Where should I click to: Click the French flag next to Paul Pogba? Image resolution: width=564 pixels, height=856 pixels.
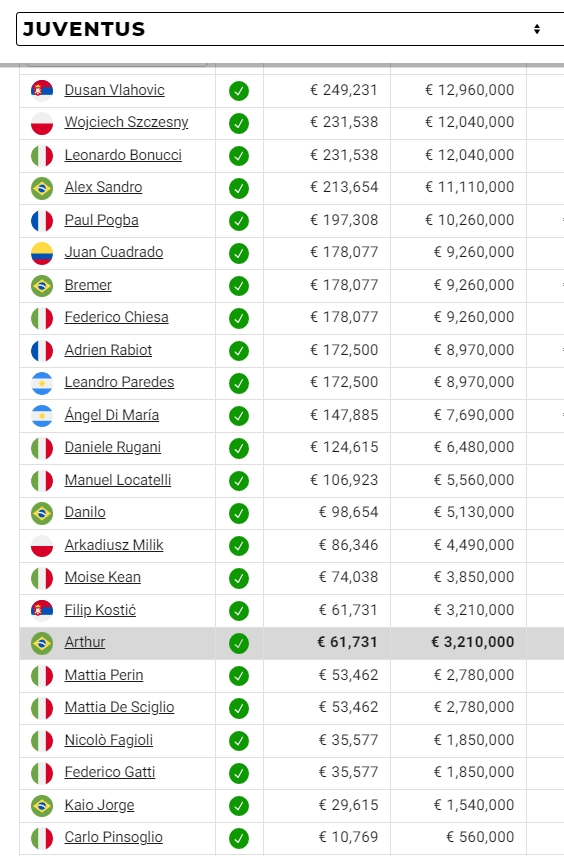click(x=42, y=221)
